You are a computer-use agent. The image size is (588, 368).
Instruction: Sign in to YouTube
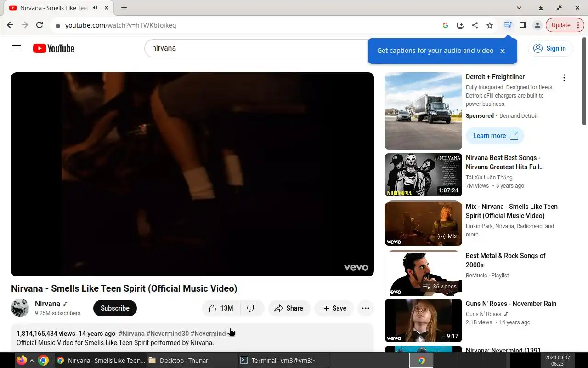(550, 48)
